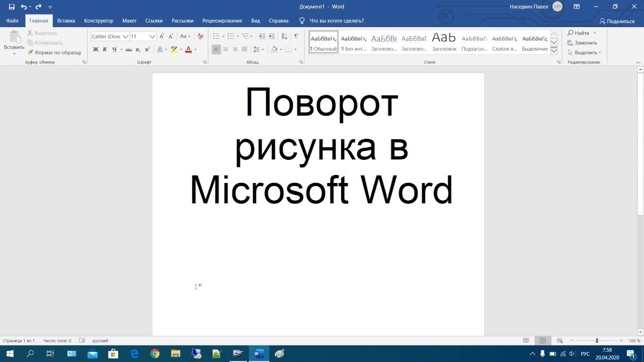Open File Explorer from the taskbar

tap(175, 353)
